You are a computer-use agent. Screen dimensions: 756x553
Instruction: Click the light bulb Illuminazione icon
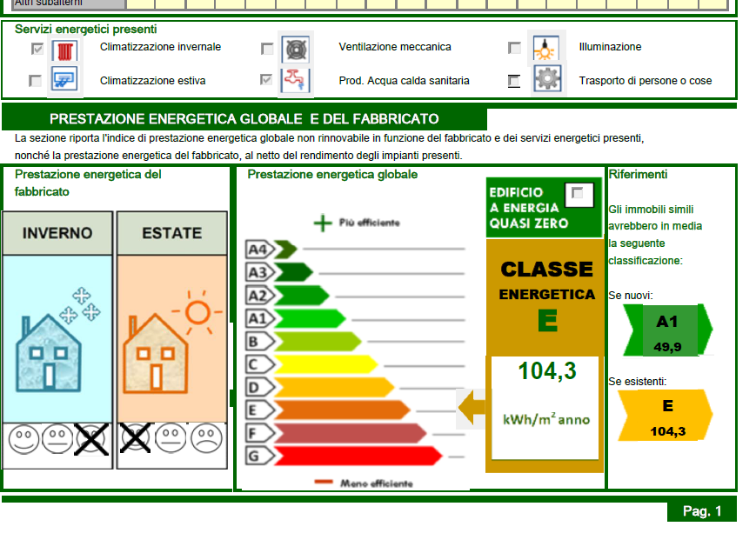point(545,48)
